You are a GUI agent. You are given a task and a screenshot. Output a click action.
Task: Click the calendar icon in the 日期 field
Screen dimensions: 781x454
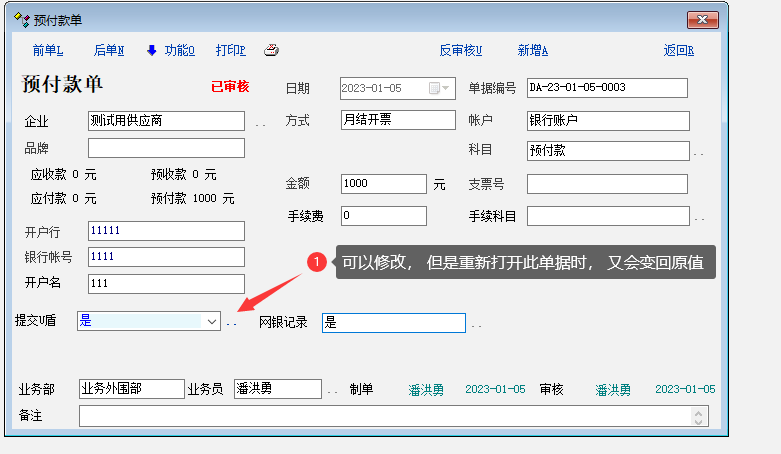(x=434, y=88)
